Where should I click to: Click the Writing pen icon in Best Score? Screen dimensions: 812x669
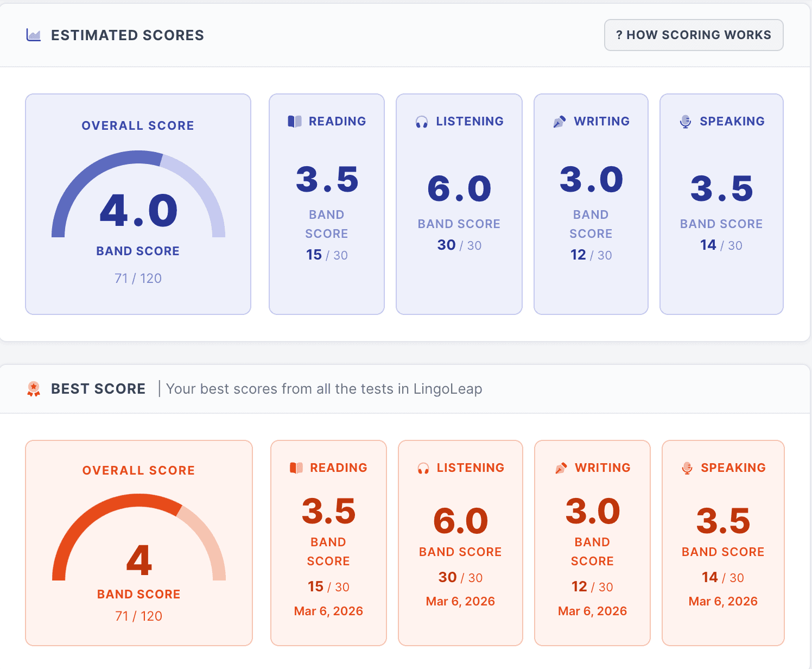pyautogui.click(x=561, y=468)
